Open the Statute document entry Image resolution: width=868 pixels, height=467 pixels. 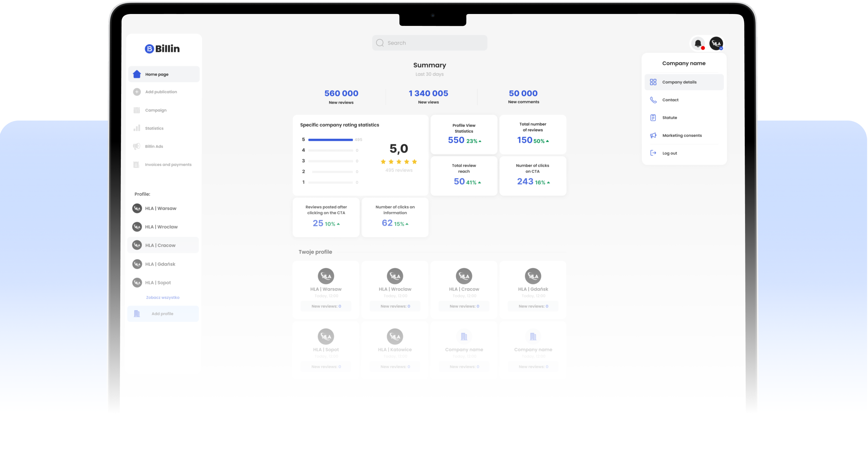click(669, 118)
